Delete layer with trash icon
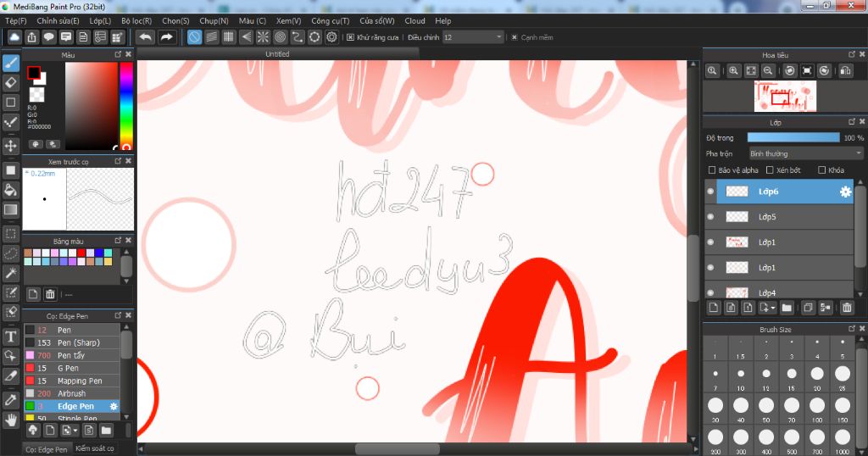 click(847, 308)
